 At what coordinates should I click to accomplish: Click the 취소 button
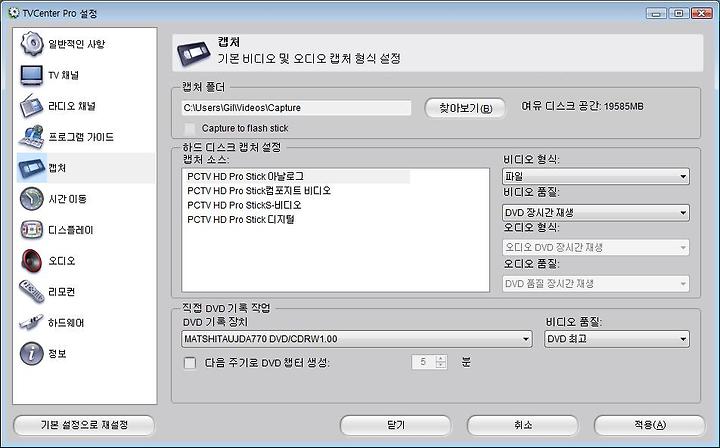click(523, 425)
